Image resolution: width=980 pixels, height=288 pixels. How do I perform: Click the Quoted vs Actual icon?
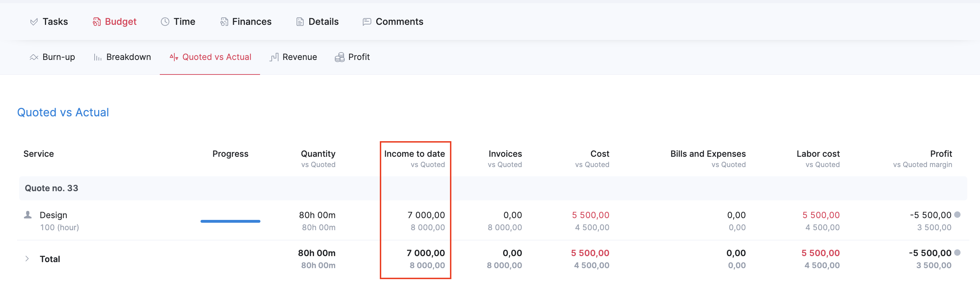click(174, 57)
